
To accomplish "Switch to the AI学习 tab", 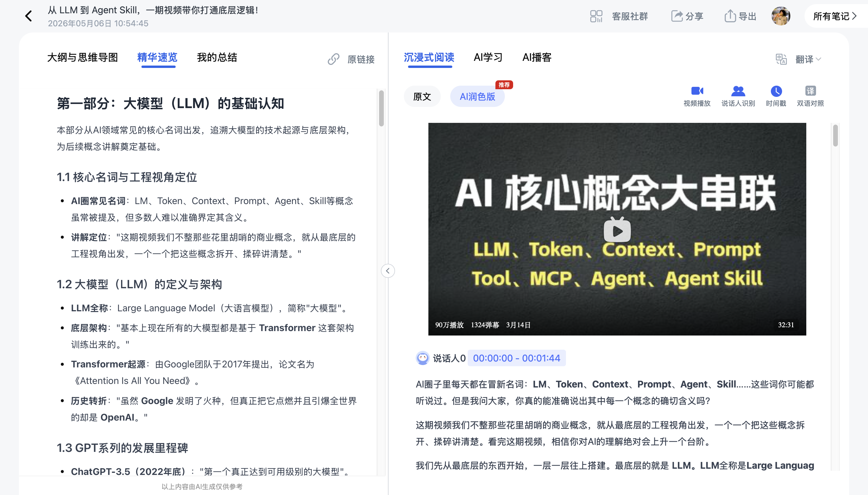I will pyautogui.click(x=488, y=57).
